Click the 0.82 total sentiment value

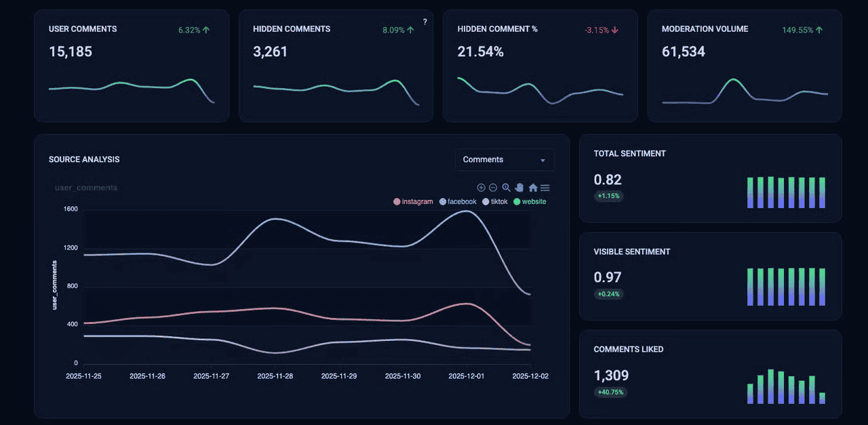click(608, 180)
